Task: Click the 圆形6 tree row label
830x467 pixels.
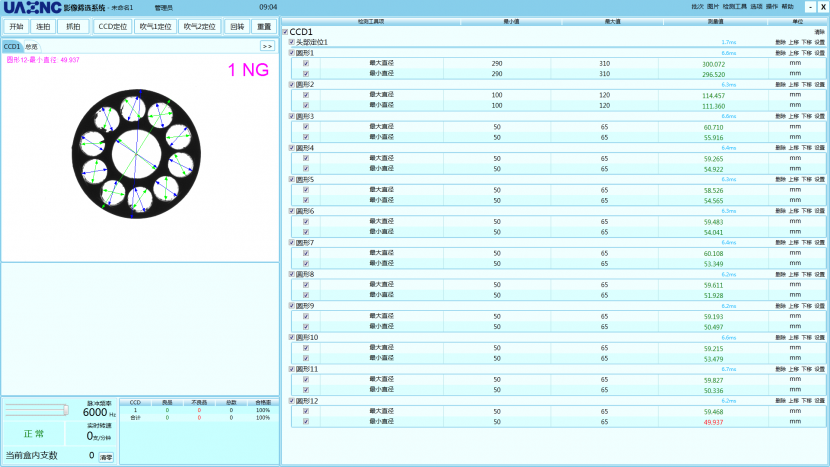Action: click(x=305, y=211)
